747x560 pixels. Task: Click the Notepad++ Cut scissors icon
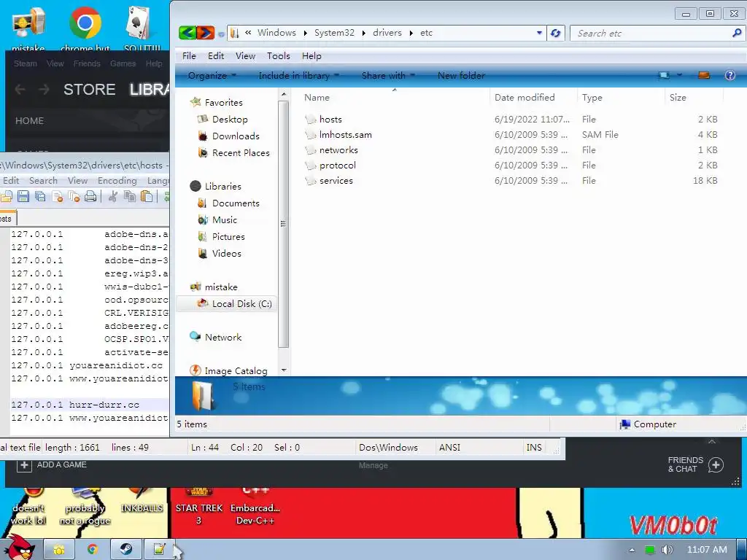(x=113, y=196)
